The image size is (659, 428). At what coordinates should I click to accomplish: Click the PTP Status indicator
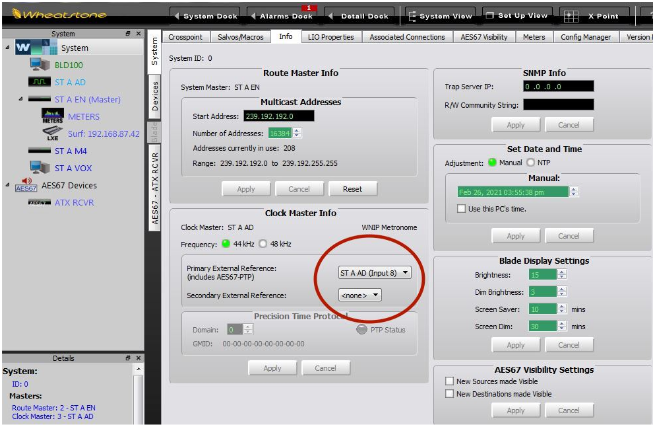(x=361, y=330)
